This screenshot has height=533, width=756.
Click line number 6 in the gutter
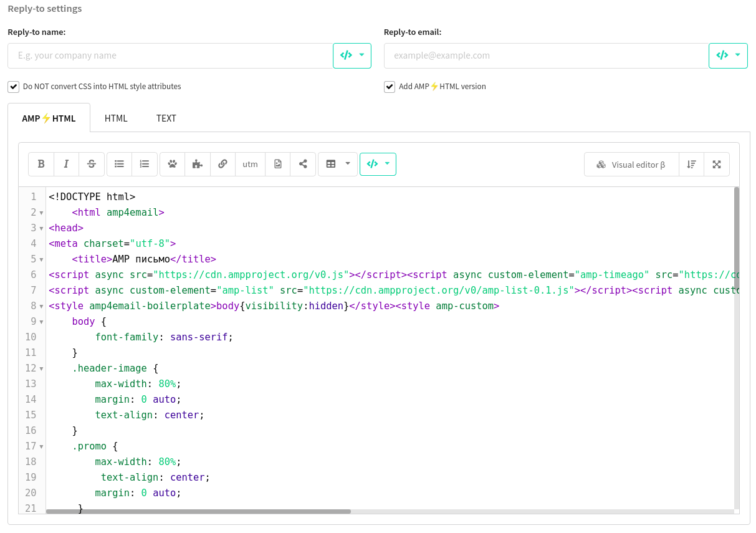pos(33,274)
